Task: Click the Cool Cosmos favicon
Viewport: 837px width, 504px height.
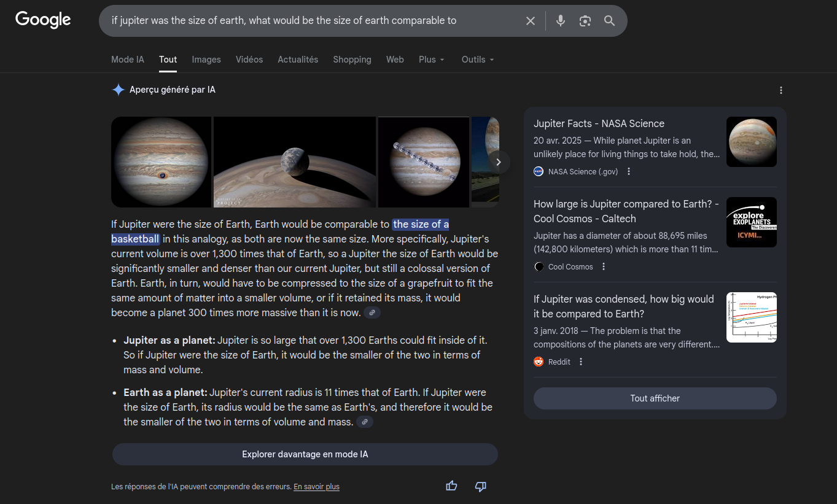Action: (x=539, y=267)
